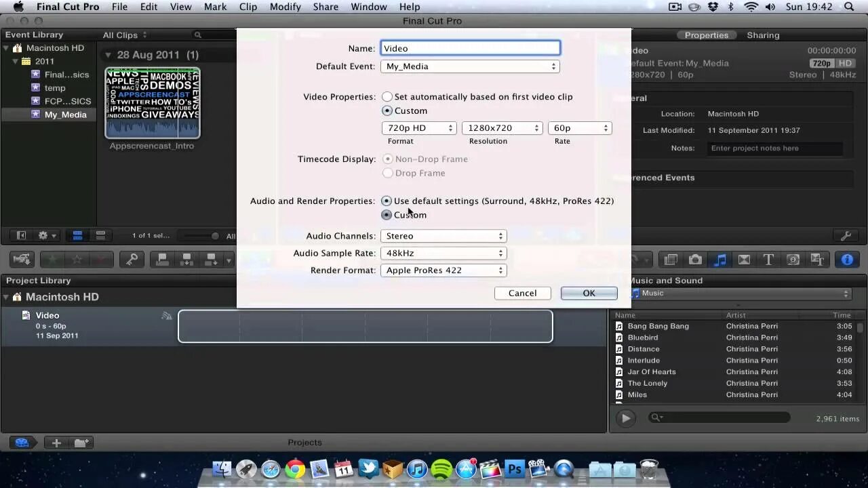Open Google Chrome from the Dock
868x488 pixels.
tap(295, 469)
